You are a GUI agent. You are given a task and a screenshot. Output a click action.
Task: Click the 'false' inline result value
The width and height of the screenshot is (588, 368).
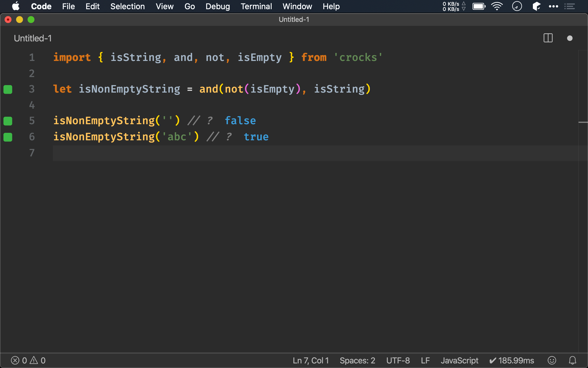coord(240,121)
